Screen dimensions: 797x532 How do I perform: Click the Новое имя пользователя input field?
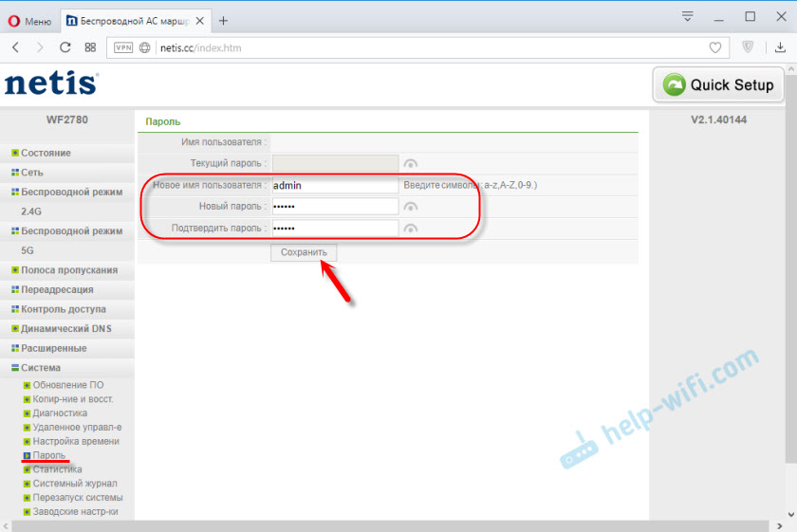334,186
